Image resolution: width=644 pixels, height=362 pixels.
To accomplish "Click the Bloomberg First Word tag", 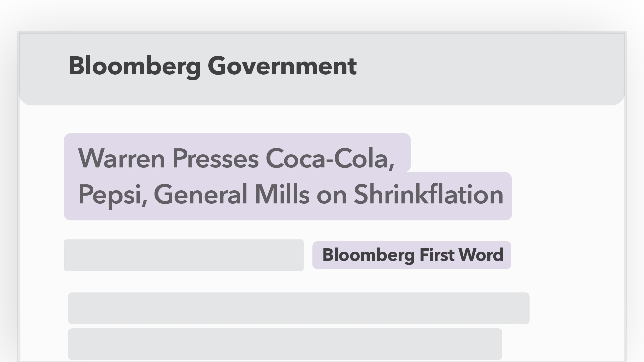I will (412, 255).
